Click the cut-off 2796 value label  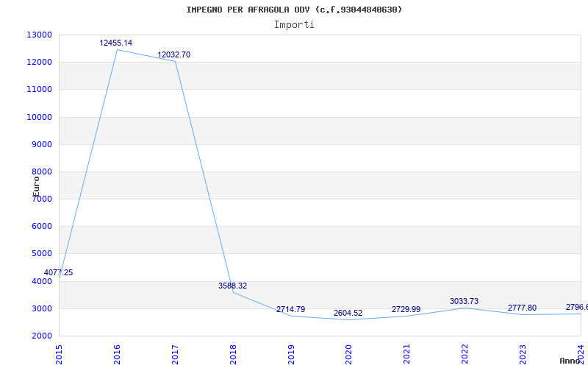click(577, 307)
